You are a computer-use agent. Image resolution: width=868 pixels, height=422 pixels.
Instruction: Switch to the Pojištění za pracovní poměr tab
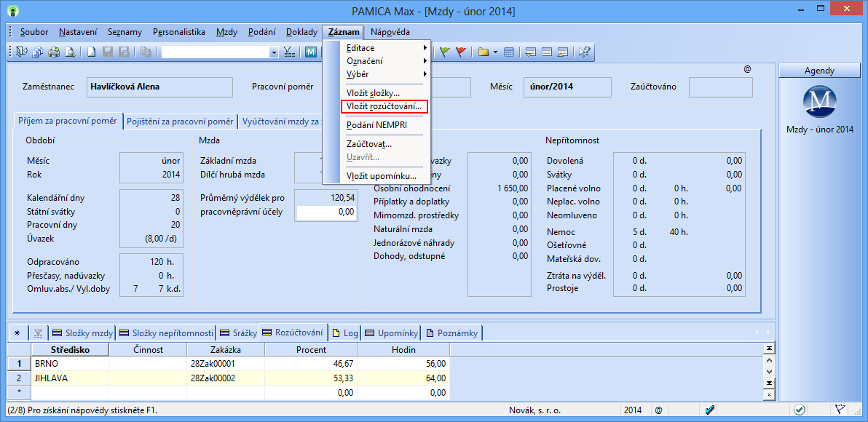click(x=180, y=121)
